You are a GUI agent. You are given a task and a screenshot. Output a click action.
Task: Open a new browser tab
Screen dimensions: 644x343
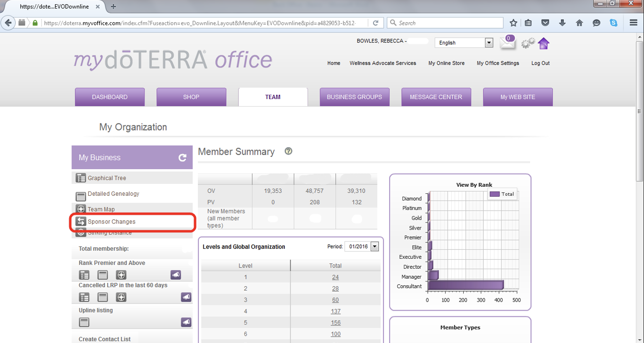point(114,7)
